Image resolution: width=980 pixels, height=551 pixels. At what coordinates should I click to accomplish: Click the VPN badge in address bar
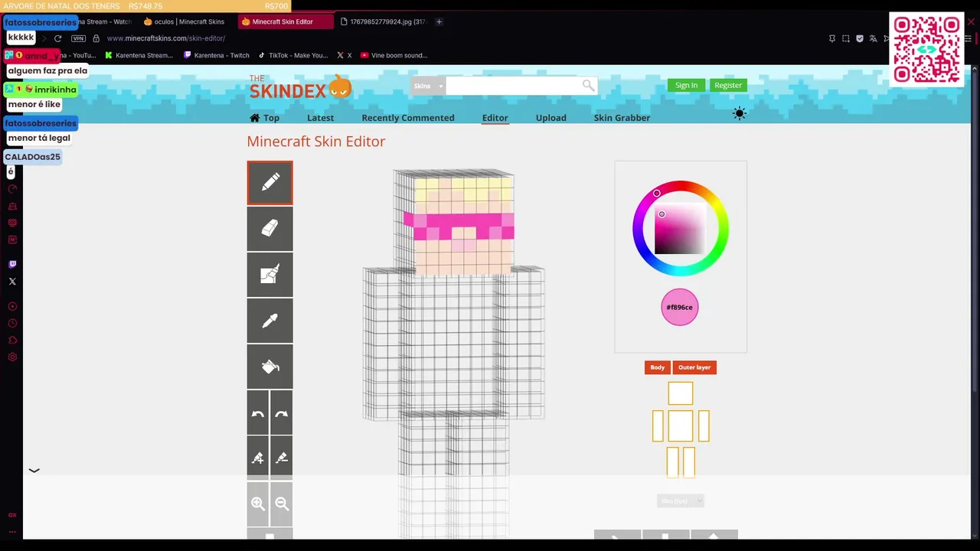[x=78, y=38]
